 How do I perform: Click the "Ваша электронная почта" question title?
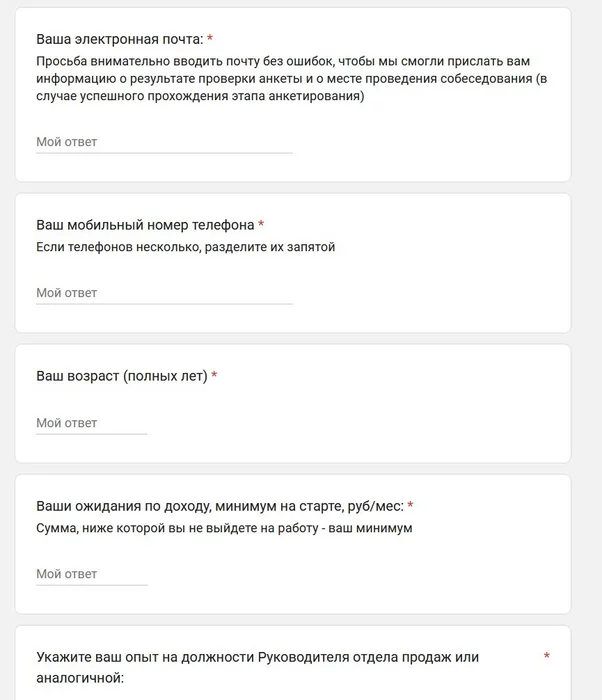pyautogui.click(x=119, y=40)
